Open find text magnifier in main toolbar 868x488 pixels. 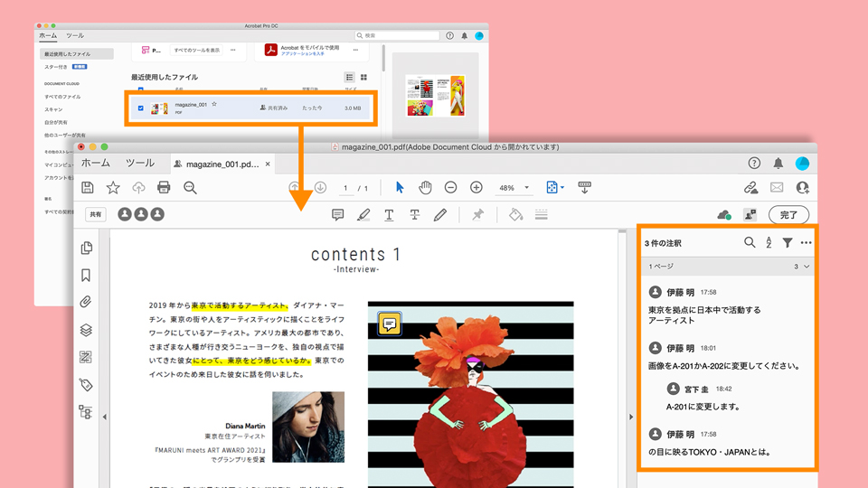(x=190, y=188)
